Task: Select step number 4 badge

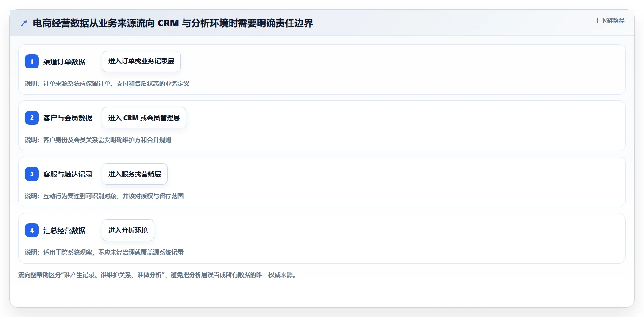Action: click(x=32, y=230)
